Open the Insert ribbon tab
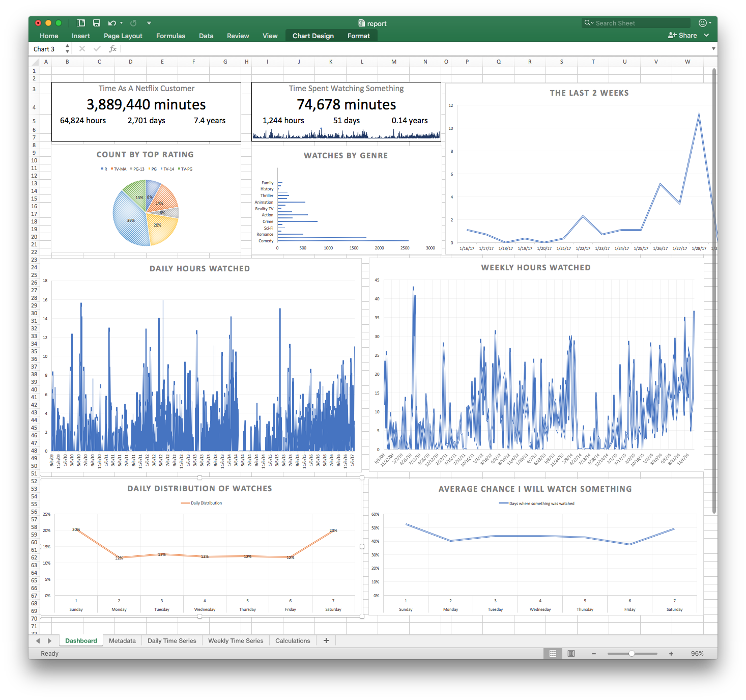 click(x=81, y=36)
